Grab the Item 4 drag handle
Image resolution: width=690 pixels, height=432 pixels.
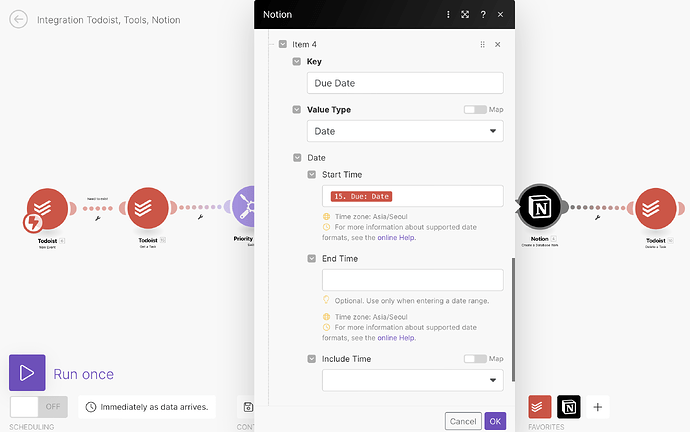pos(482,44)
